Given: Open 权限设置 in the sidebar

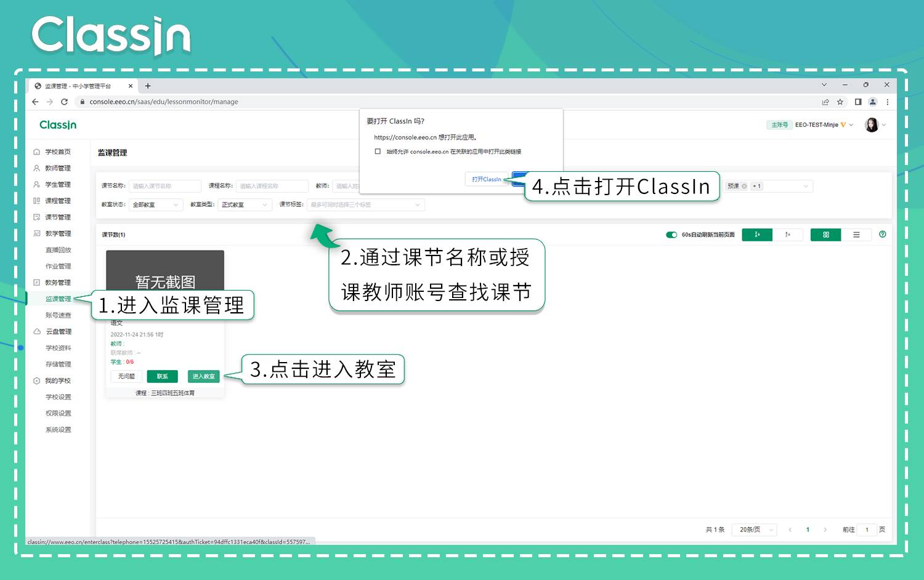Looking at the screenshot, I should (59, 413).
